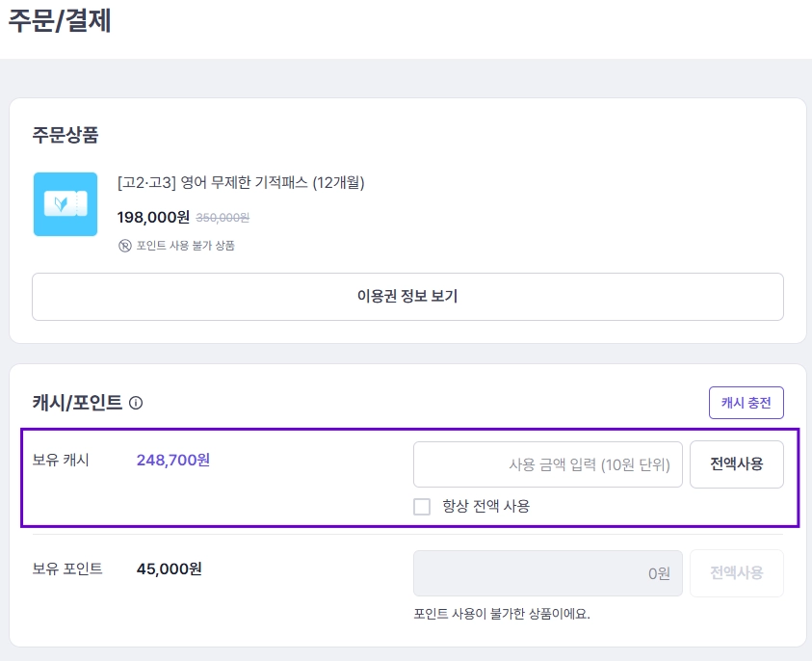This screenshot has height=661, width=812.
Task: Click the 주문/결제 page title
Action: click(x=60, y=21)
